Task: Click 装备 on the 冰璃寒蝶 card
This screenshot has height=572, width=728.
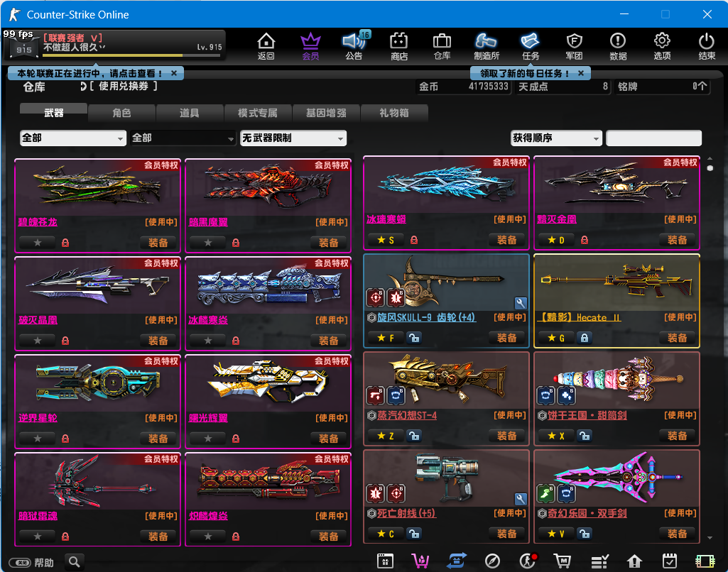Action: tap(506, 240)
